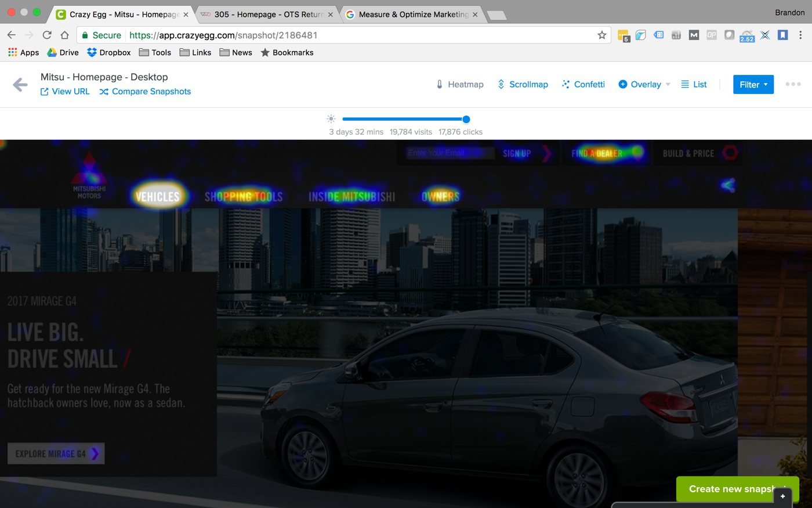Screen dimensions: 812x508
Task: Click Create new snapshot button
Action: [x=737, y=489]
